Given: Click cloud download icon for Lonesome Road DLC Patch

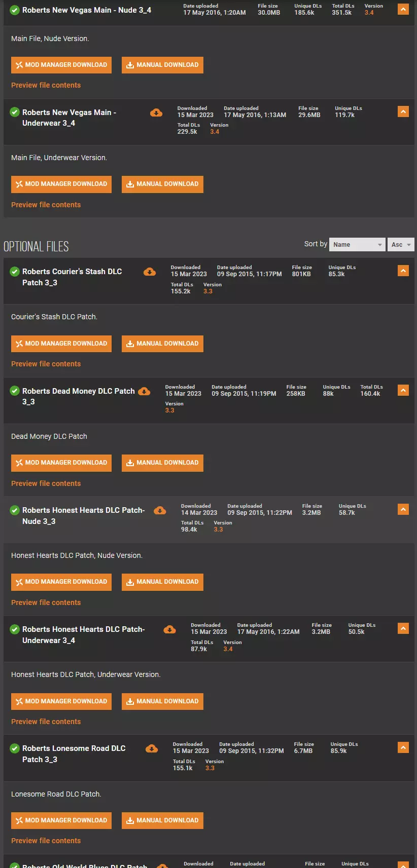Looking at the screenshot, I should coord(152,748).
